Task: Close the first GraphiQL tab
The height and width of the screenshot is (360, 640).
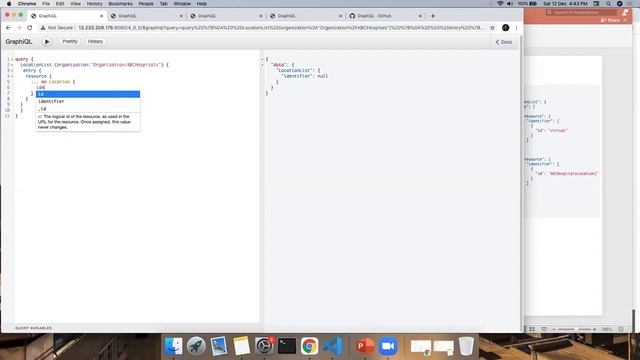Action: (x=102, y=16)
